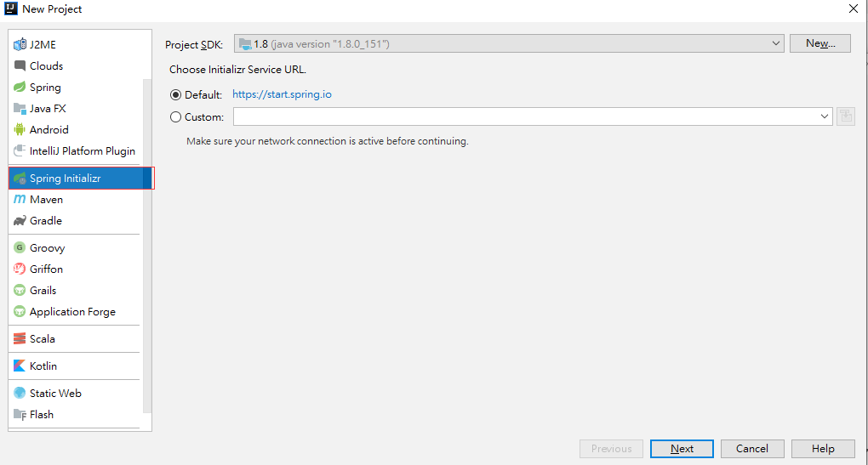Expand the Custom URL history dropdown arrow

[x=825, y=116]
